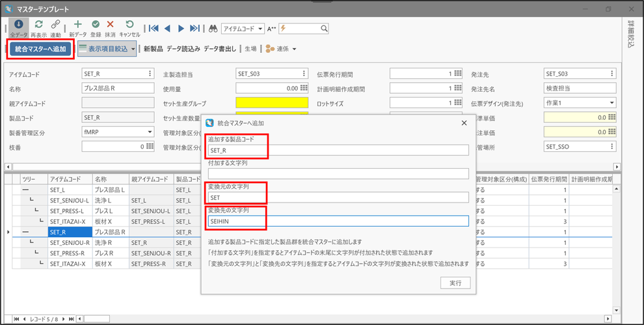The image size is (644, 325).
Task: Open 伝票デザイン(発注先) 作業1 dropdown
Action: tap(612, 102)
